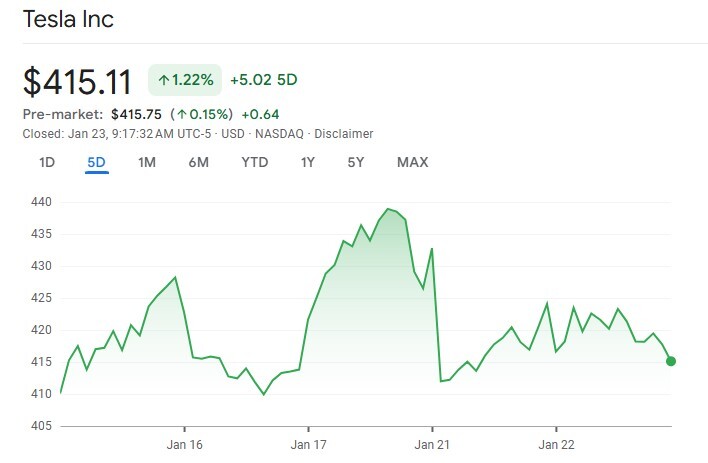Click the 425 y-axis label

[41, 298]
